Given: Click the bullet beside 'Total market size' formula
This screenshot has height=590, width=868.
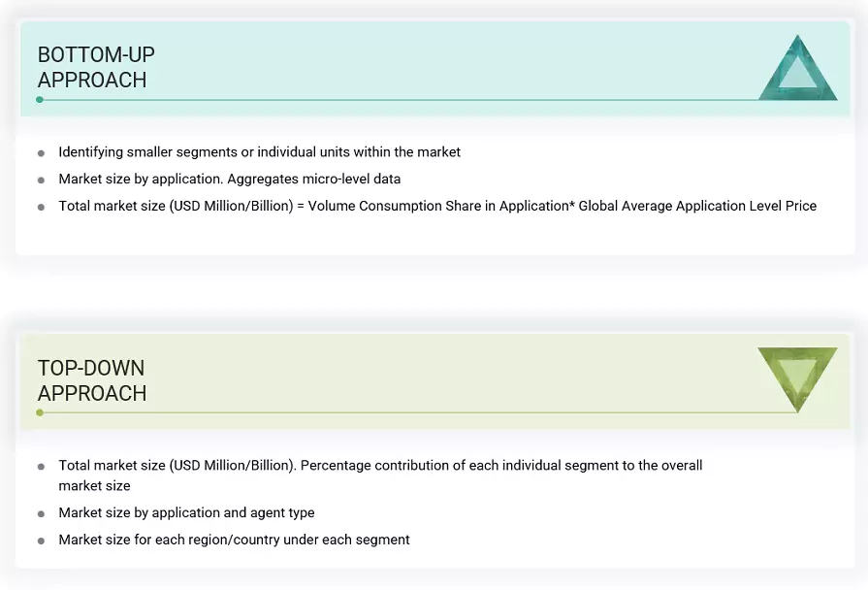Looking at the screenshot, I should point(41,206).
